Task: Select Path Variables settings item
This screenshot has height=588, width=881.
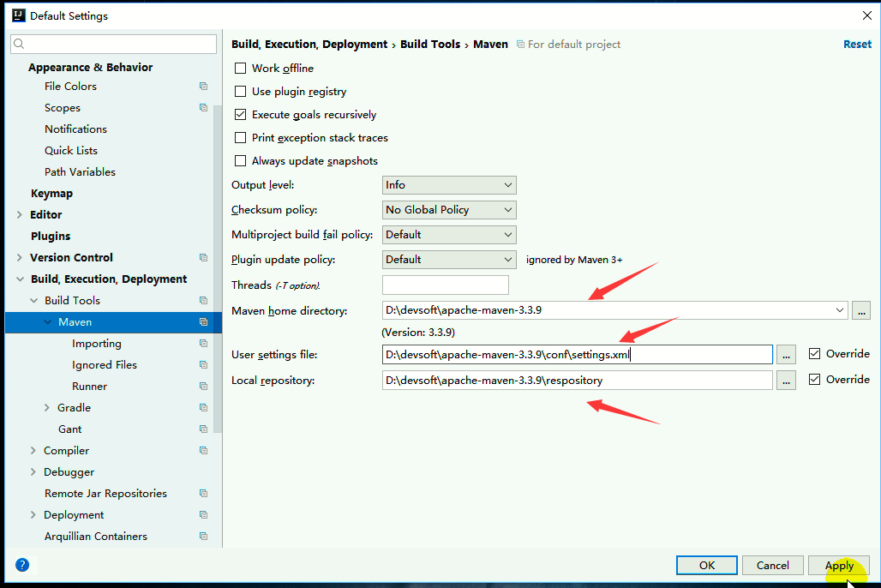Action: coord(80,172)
